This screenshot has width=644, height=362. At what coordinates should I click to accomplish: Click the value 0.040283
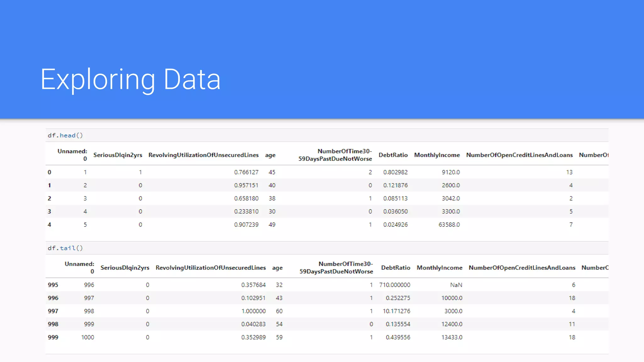click(253, 324)
